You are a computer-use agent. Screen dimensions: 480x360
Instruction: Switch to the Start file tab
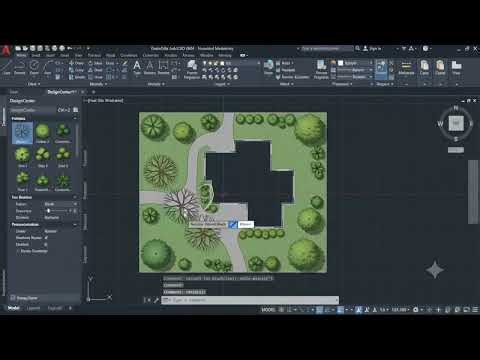14,92
